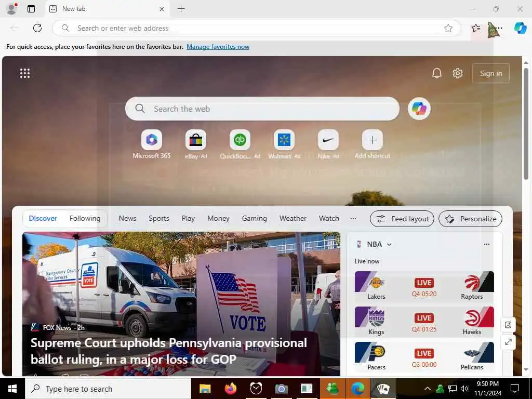Open the app launcher grid icon

25,73
